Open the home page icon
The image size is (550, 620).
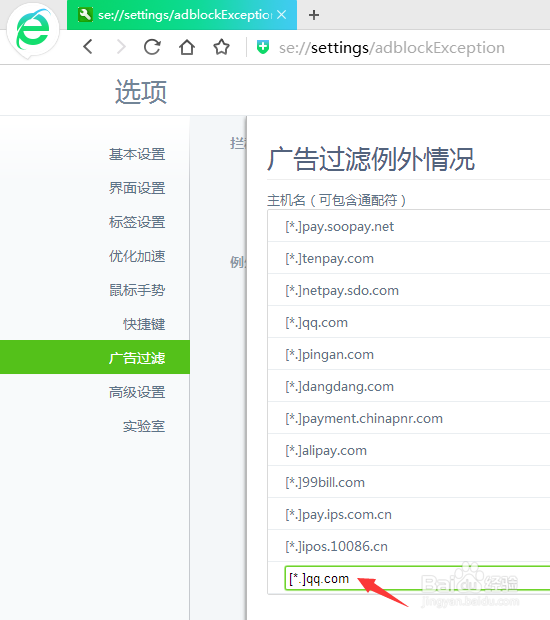pos(187,47)
